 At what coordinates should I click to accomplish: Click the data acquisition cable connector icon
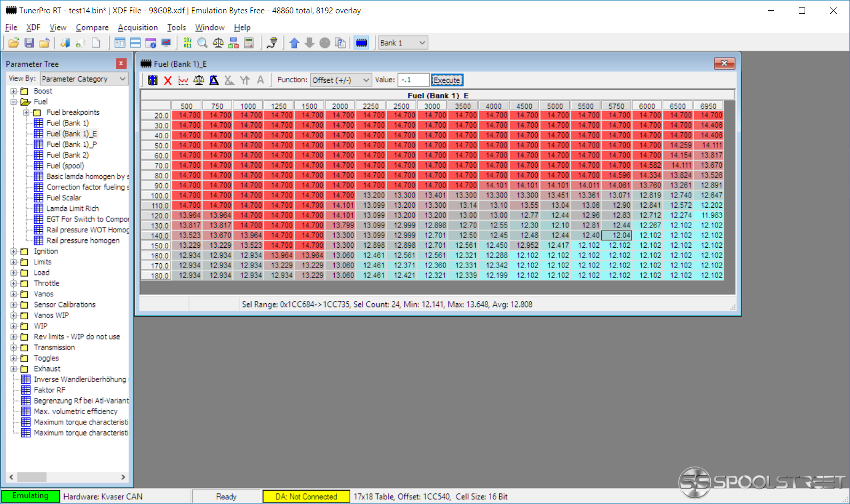point(272,43)
